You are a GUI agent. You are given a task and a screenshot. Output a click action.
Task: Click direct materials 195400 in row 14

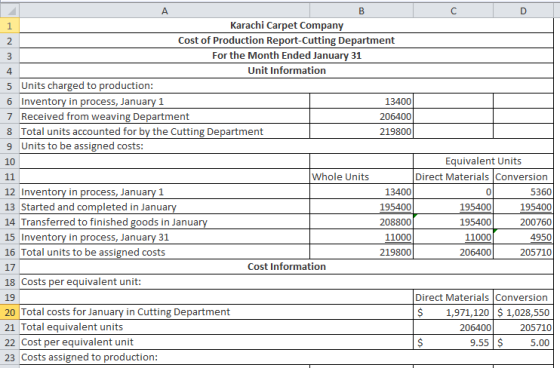[x=453, y=222]
